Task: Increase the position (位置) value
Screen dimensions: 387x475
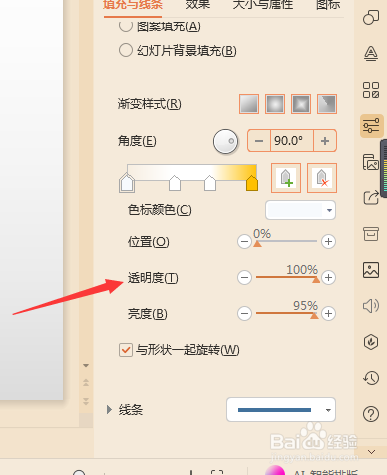Action: point(328,242)
